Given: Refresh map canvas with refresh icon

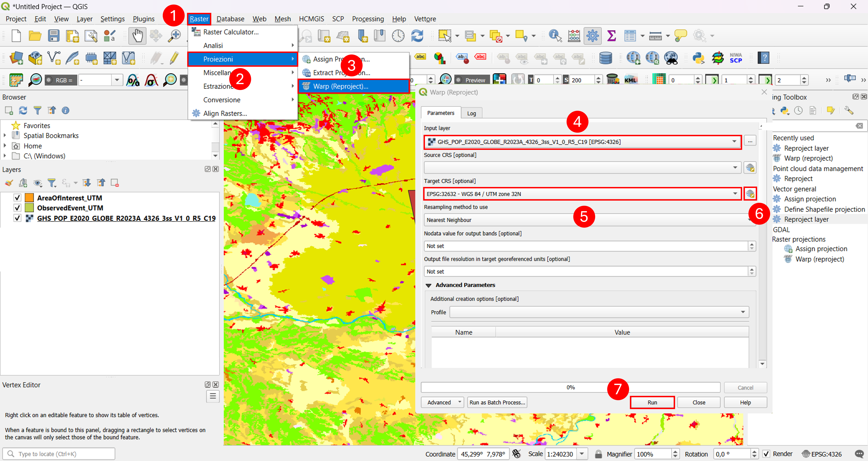Looking at the screenshot, I should (417, 36).
